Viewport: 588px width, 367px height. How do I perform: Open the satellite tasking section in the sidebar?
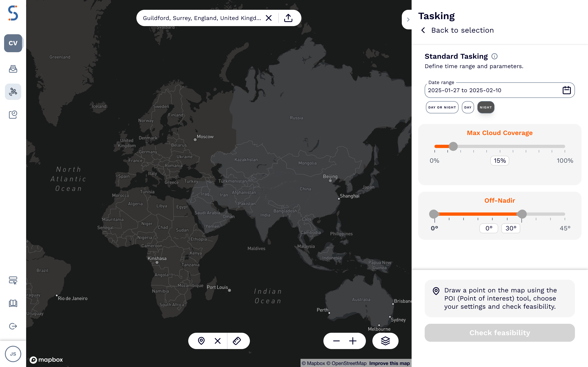pyautogui.click(x=13, y=92)
